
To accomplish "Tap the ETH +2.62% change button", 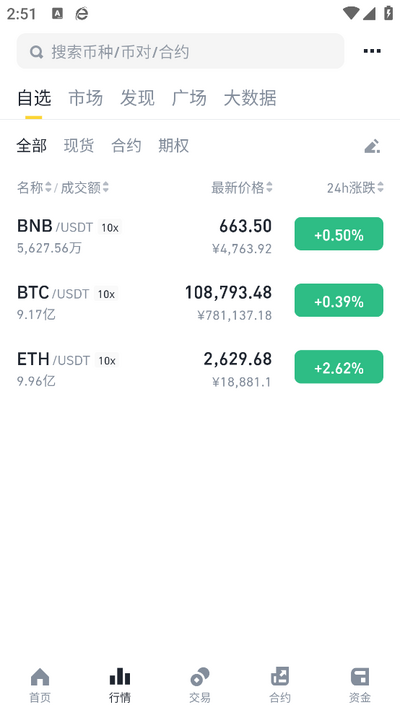I will pos(339,367).
